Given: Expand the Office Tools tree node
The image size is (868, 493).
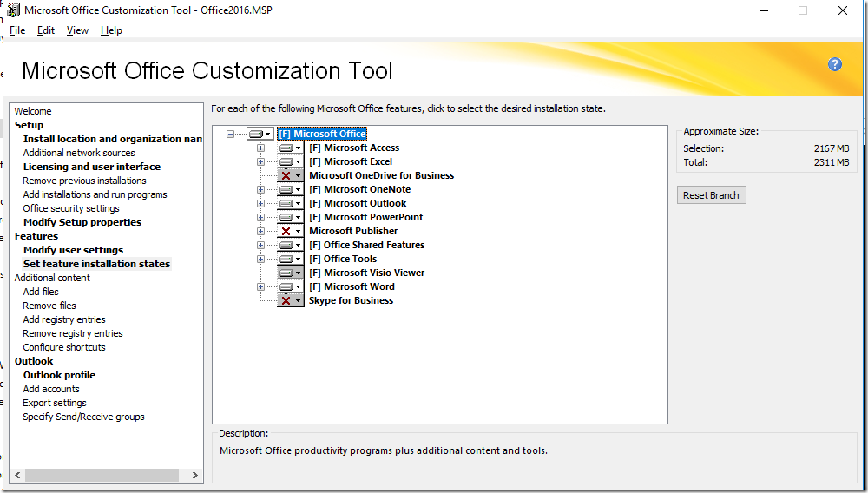Looking at the screenshot, I should (x=260, y=259).
